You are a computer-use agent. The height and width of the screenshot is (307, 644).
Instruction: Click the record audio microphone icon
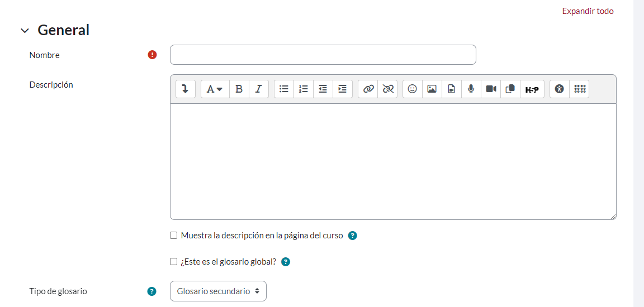471,89
